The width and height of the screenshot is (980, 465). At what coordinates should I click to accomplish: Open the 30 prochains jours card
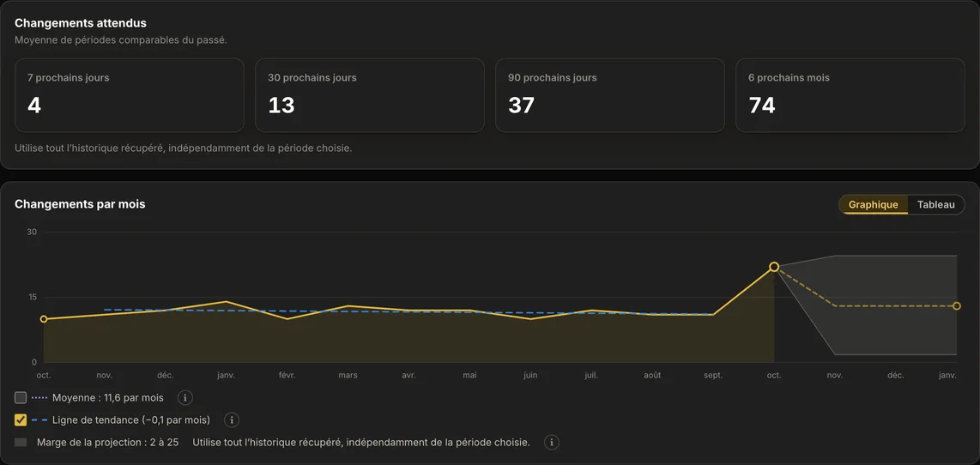369,95
